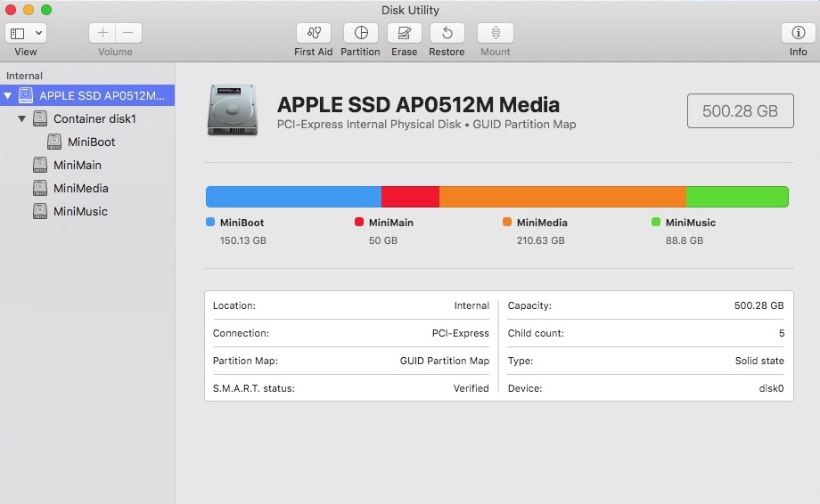820x504 pixels.
Task: Select Container disk1 in the sidebar
Action: point(87,119)
